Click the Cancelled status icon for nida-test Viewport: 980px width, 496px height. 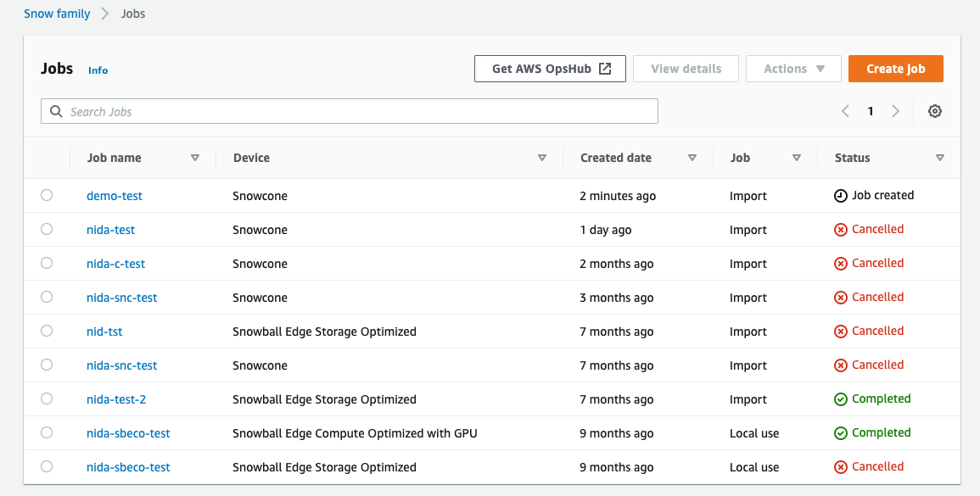840,229
